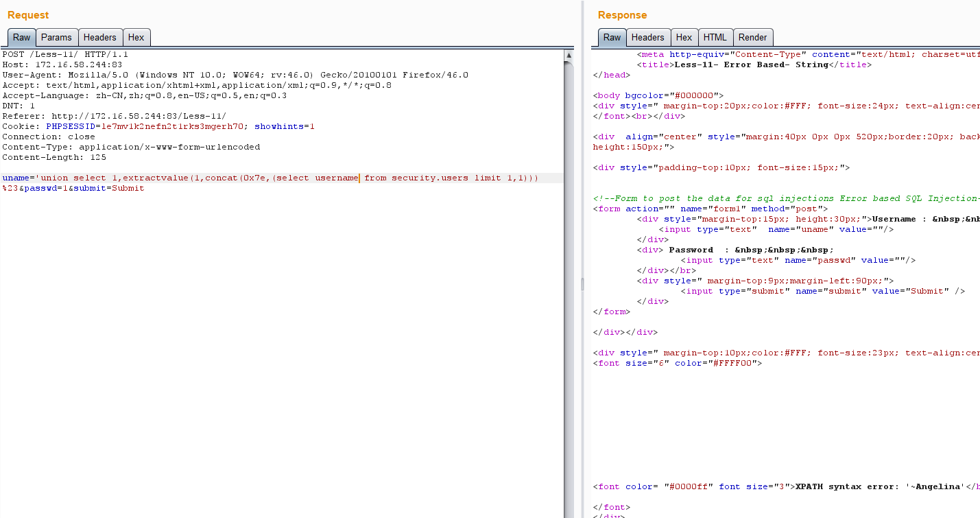The width and height of the screenshot is (980, 518).
Task: Click the passwd input tag line
Action: (x=798, y=260)
